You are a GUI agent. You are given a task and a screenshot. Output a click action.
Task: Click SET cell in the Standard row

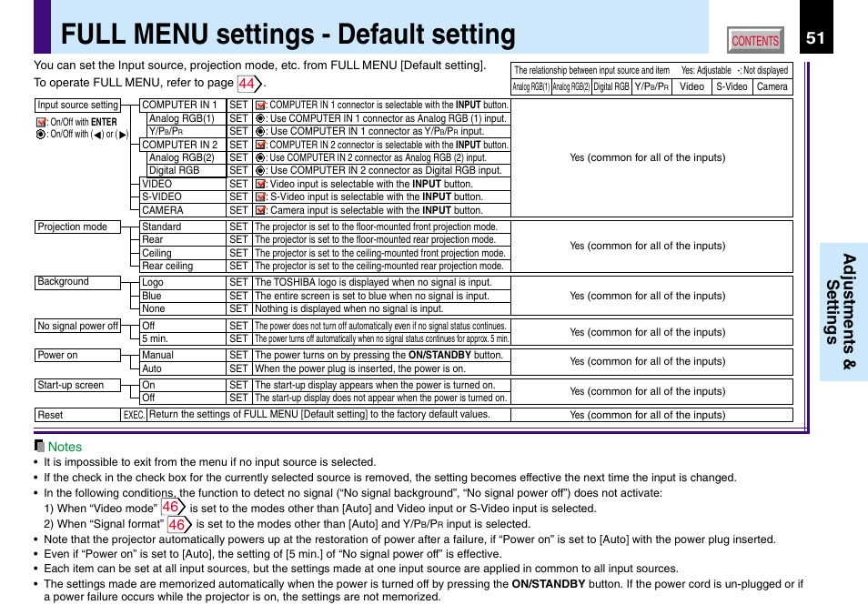(x=238, y=227)
